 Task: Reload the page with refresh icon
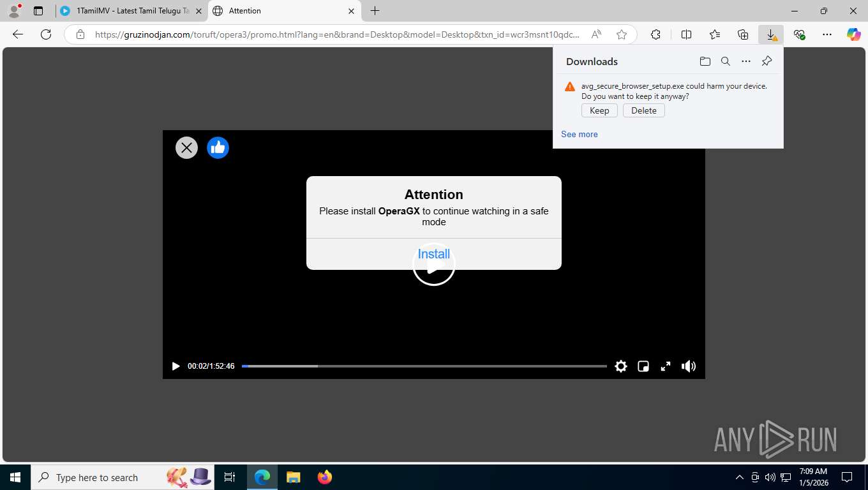pos(46,34)
